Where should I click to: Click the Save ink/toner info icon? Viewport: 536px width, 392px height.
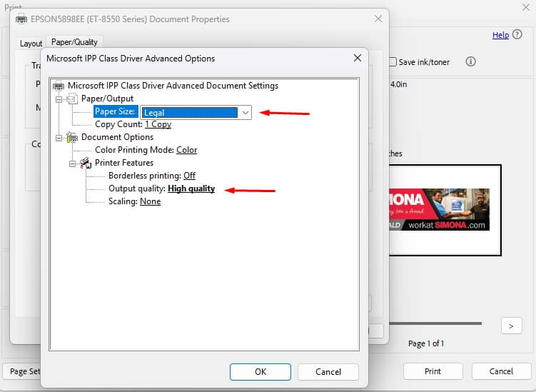click(471, 61)
